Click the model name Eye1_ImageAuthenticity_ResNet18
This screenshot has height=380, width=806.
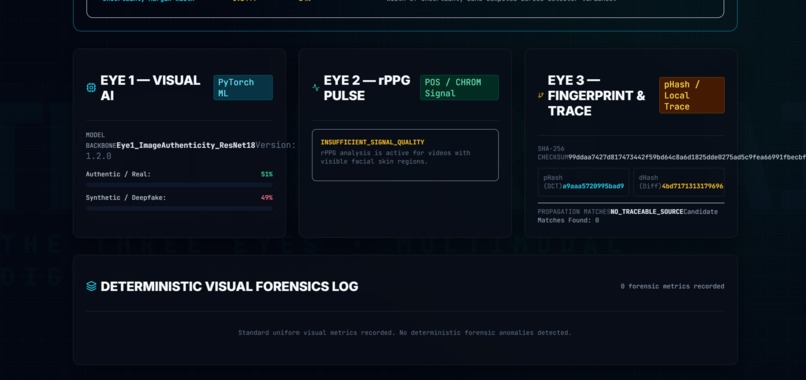point(186,146)
